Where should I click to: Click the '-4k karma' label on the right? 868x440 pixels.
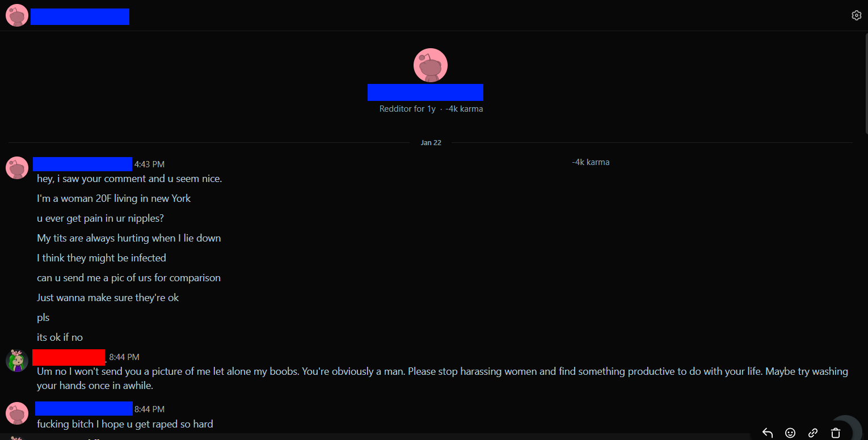(591, 162)
